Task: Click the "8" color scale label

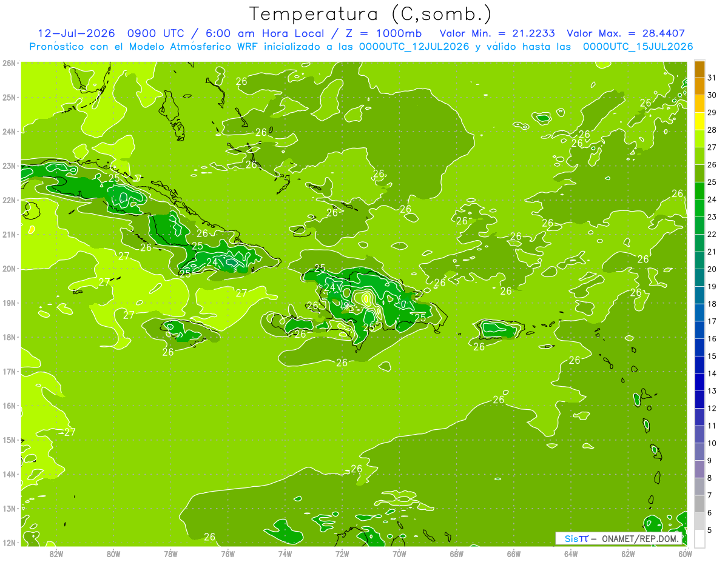Action: [710, 478]
